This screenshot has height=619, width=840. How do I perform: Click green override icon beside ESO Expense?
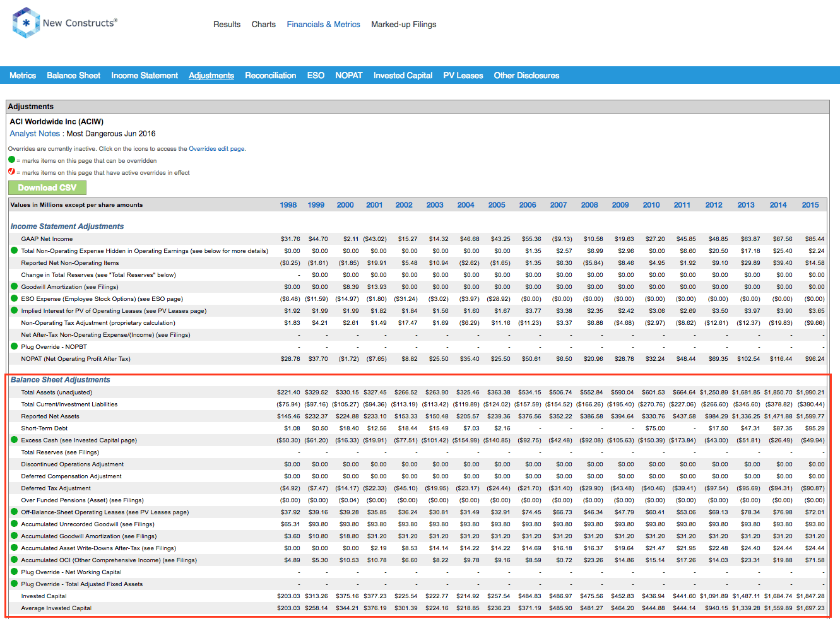[x=14, y=298]
